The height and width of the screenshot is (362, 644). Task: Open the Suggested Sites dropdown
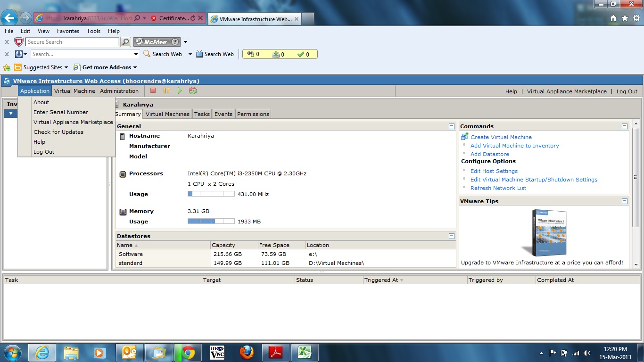66,68
